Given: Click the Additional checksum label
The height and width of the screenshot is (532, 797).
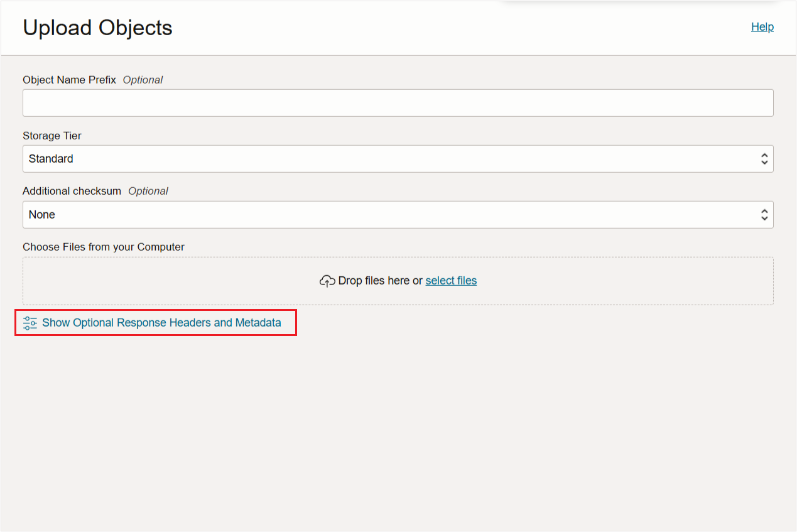Looking at the screenshot, I should pyautogui.click(x=72, y=191).
